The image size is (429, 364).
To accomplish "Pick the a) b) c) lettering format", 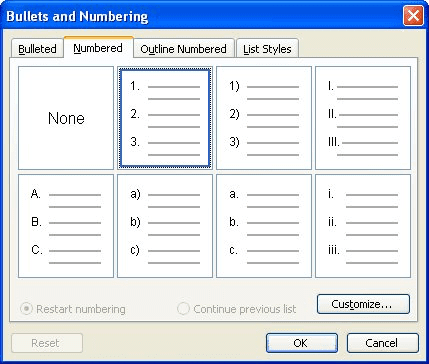I will (x=165, y=226).
